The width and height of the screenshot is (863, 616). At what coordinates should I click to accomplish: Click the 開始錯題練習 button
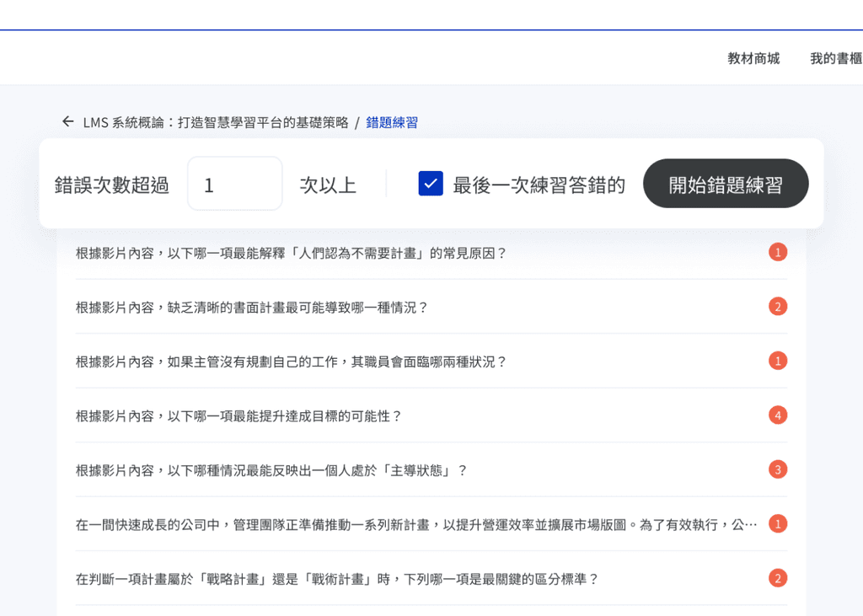click(x=726, y=184)
